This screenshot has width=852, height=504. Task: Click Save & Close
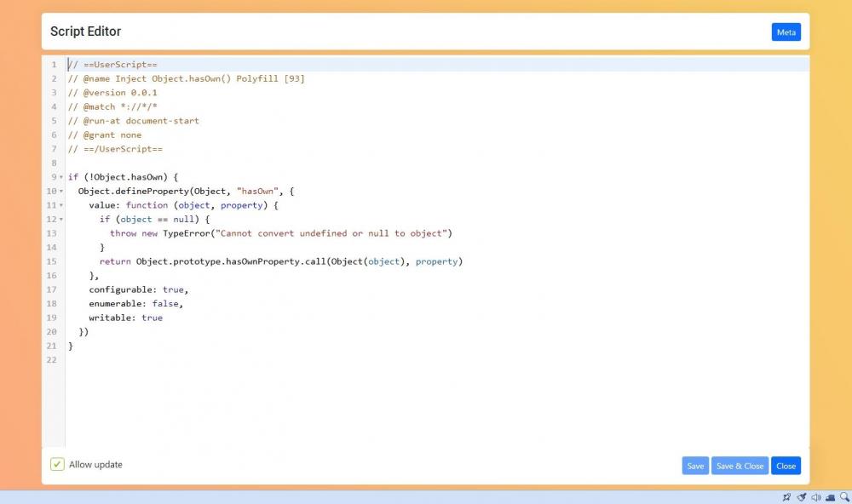[740, 466]
